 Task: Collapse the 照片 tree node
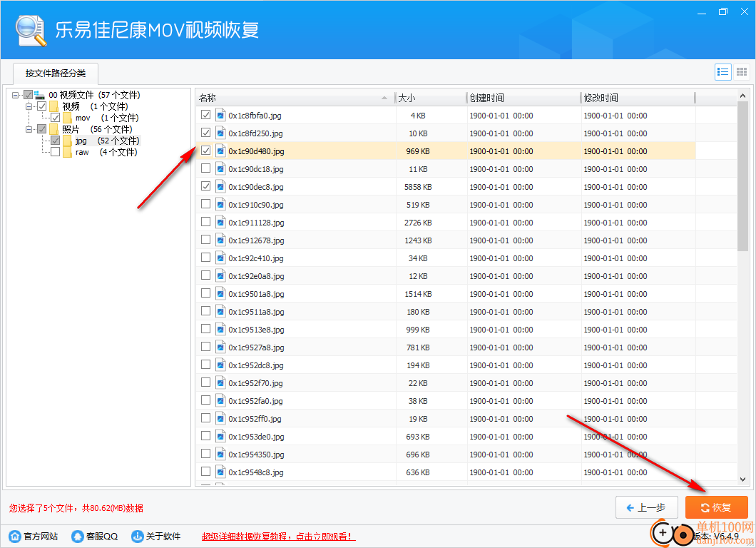point(29,129)
